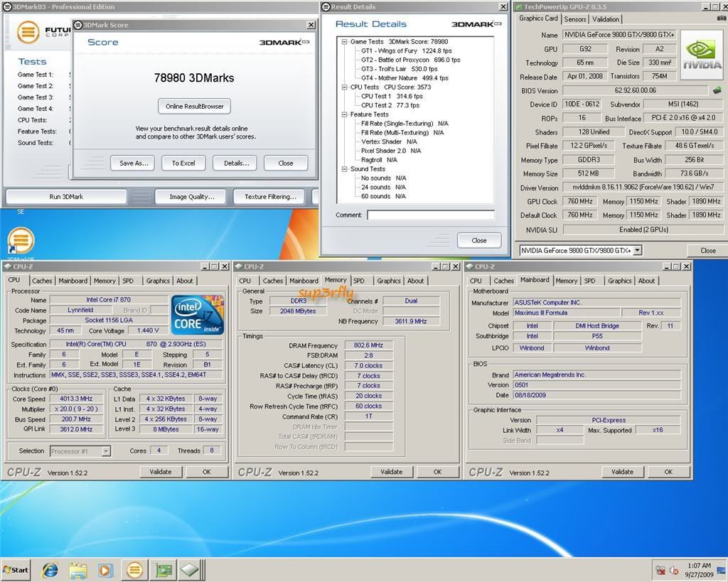Click the 3DMark orange taskbar icon

(134, 570)
